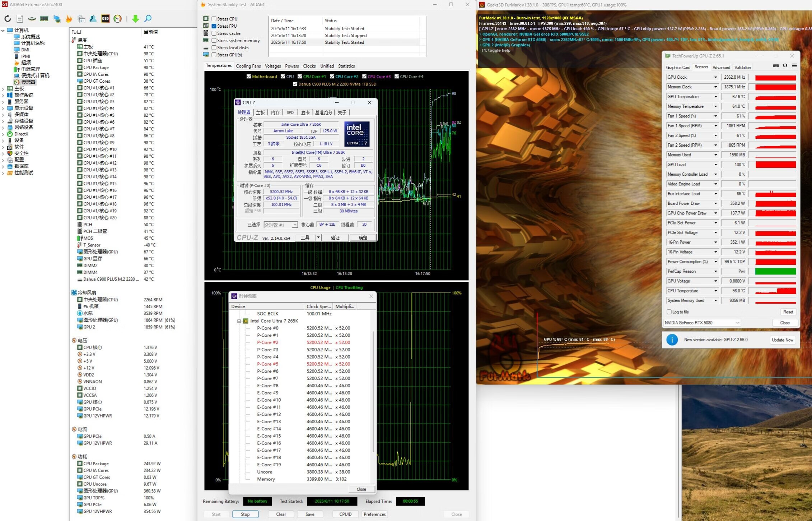
Task: Open CPU-Z 内存 memory tab
Action: pyautogui.click(x=275, y=112)
